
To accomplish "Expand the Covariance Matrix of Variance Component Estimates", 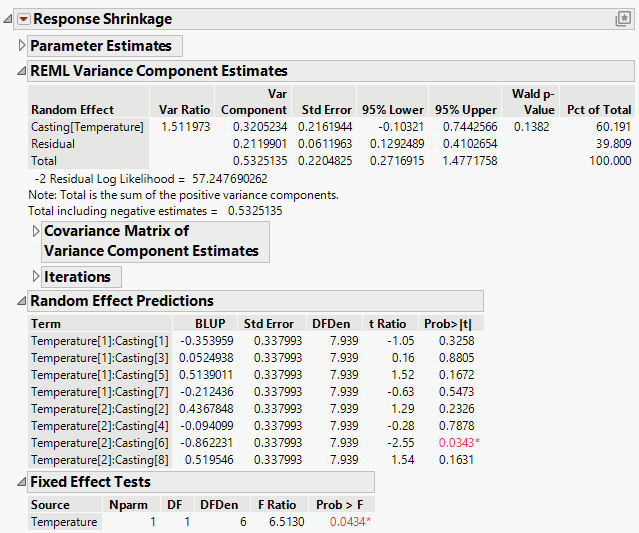I will [37, 231].
